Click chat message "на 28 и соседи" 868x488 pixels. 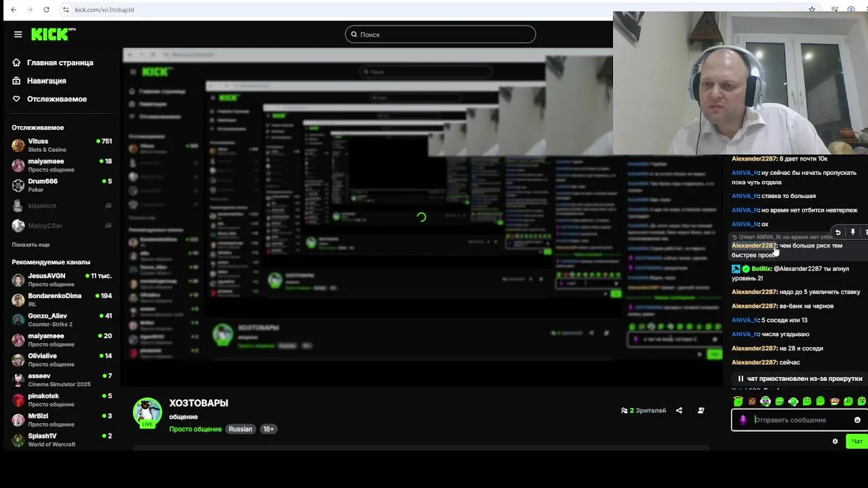[x=801, y=348]
